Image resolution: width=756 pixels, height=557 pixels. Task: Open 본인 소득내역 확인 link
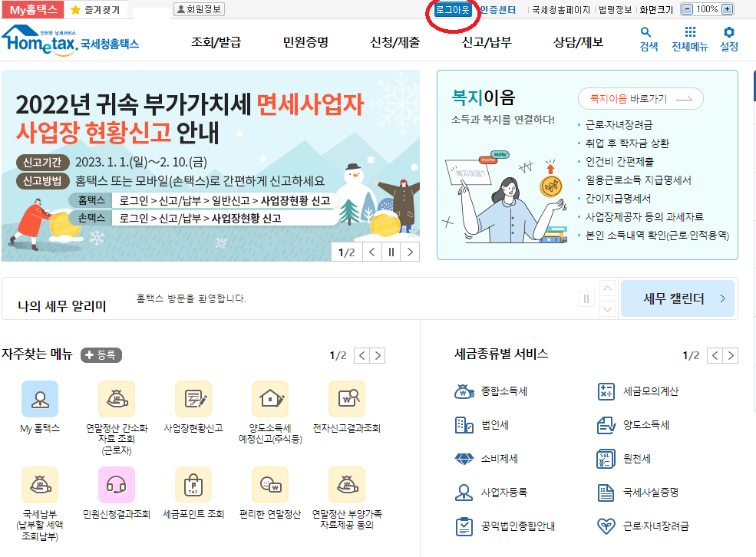click(x=657, y=235)
